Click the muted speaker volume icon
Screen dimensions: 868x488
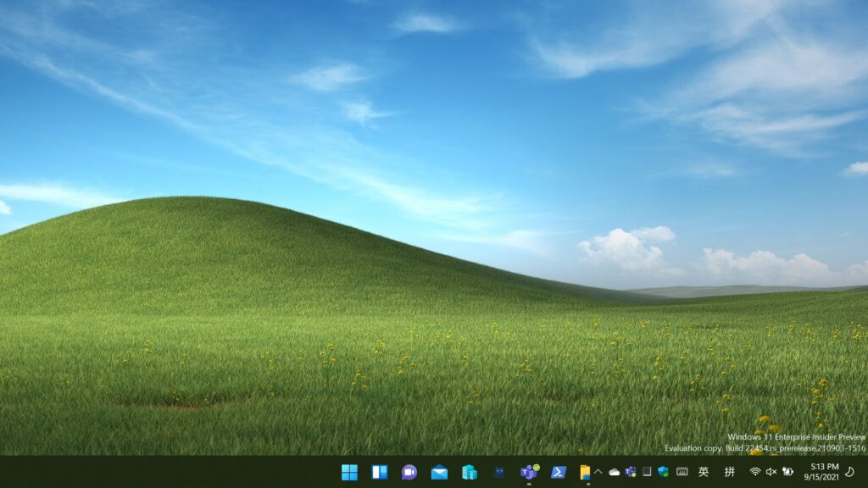771,472
